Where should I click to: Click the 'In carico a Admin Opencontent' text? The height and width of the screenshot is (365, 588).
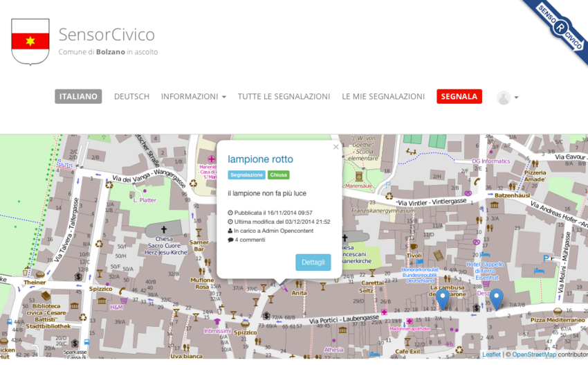273,231
